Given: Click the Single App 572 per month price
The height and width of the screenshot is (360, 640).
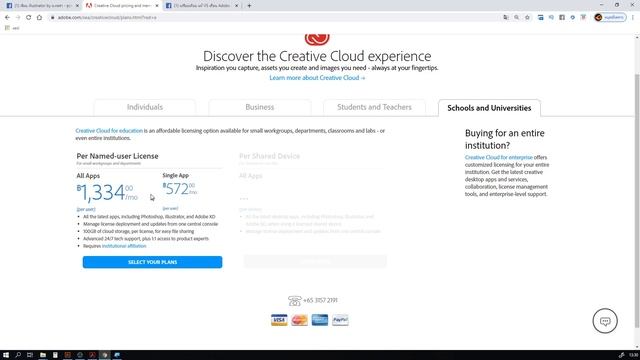Looking at the screenshot, I should [x=180, y=189].
